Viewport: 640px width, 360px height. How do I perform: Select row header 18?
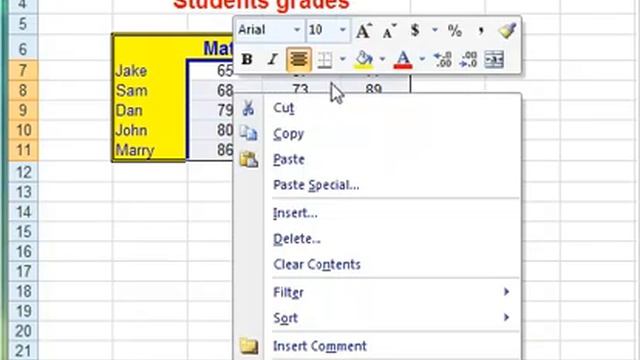[23, 291]
